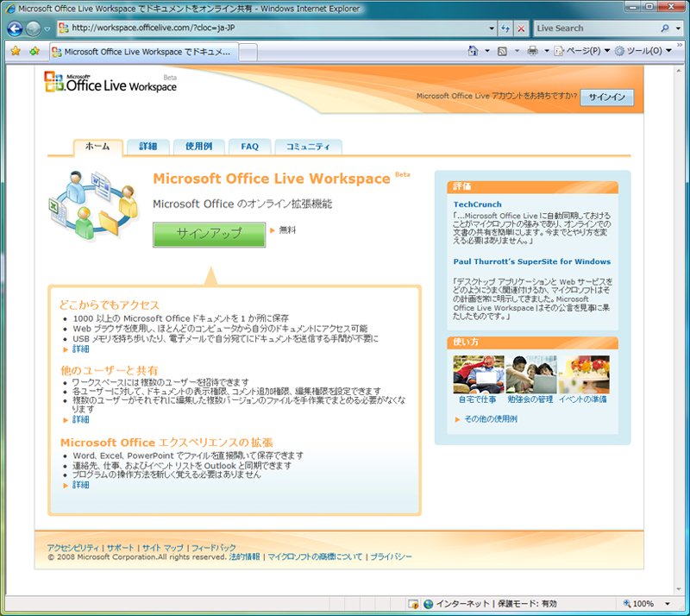690x616 pixels.
Task: Open the ページ(P) menu
Action: point(581,51)
